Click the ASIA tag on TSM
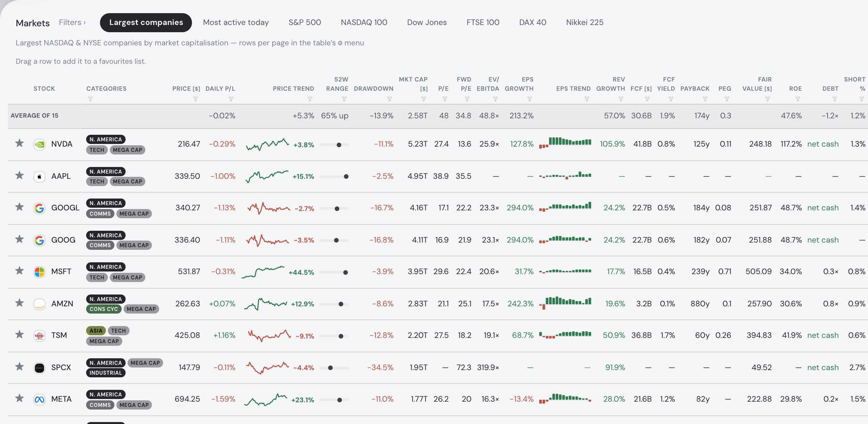 (x=96, y=330)
